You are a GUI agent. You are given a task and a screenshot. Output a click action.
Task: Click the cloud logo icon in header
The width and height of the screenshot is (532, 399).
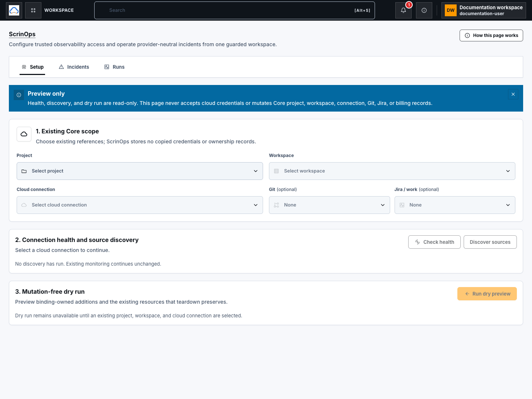tap(14, 10)
